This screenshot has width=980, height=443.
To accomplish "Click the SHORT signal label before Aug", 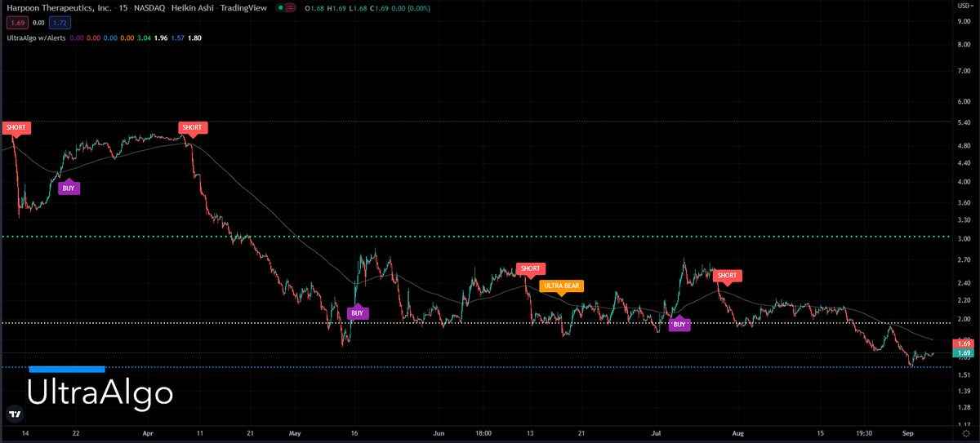I will pos(728,276).
